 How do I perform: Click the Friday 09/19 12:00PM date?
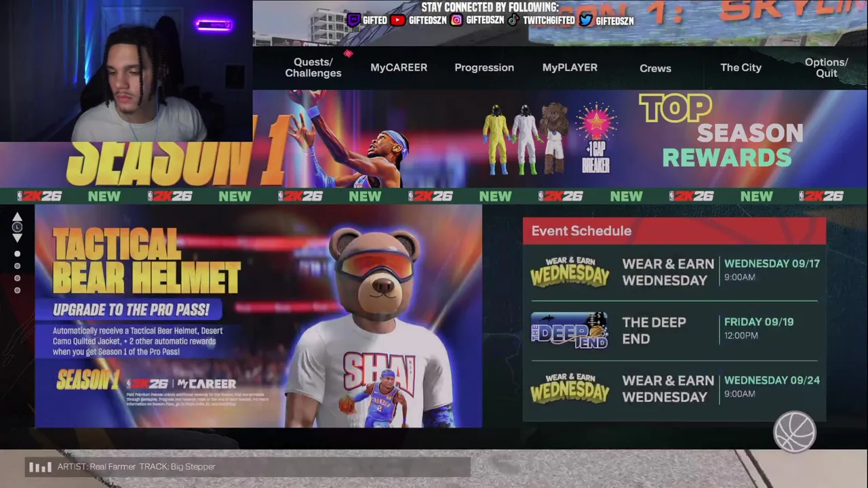[758, 329]
